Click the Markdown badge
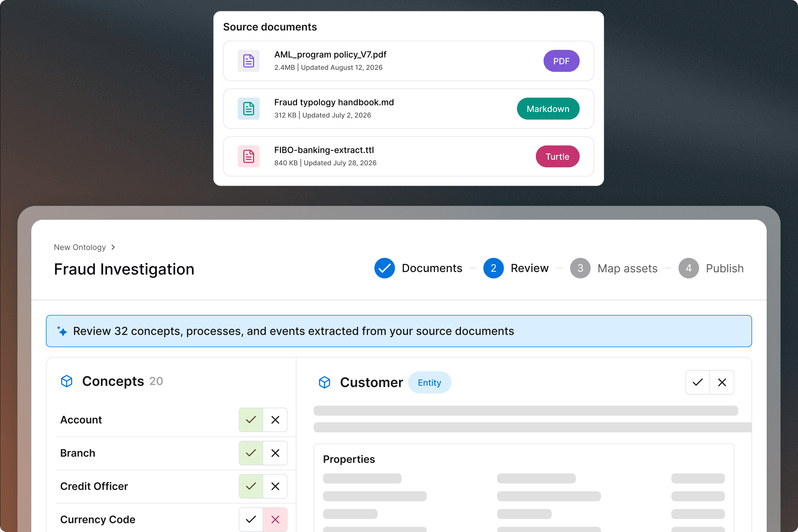This screenshot has height=532, width=798. pos(548,109)
